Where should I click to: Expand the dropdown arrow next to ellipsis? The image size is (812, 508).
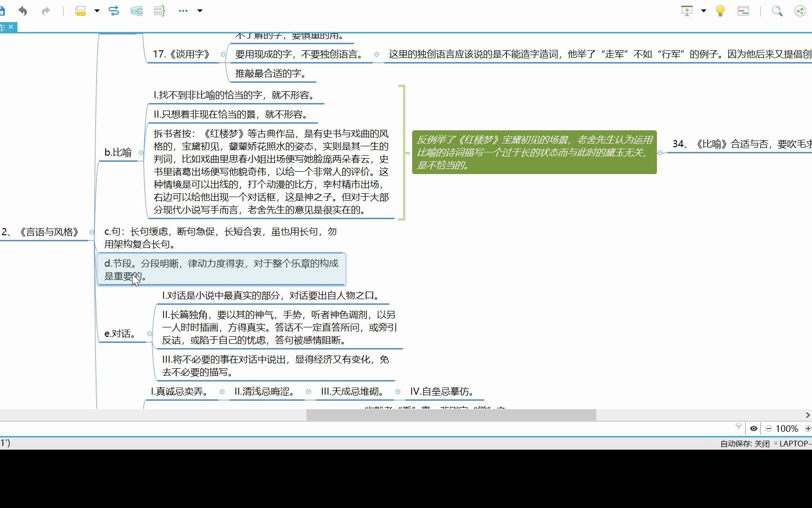click(x=200, y=10)
